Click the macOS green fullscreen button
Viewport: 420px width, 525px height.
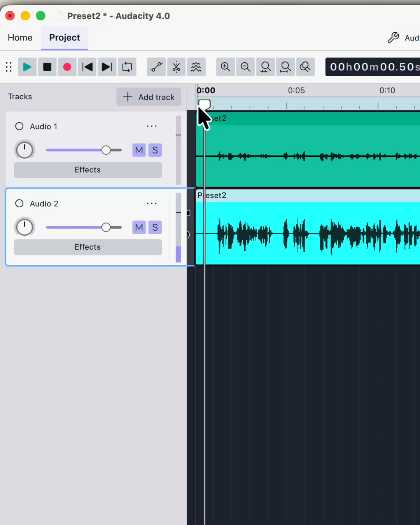(40, 16)
